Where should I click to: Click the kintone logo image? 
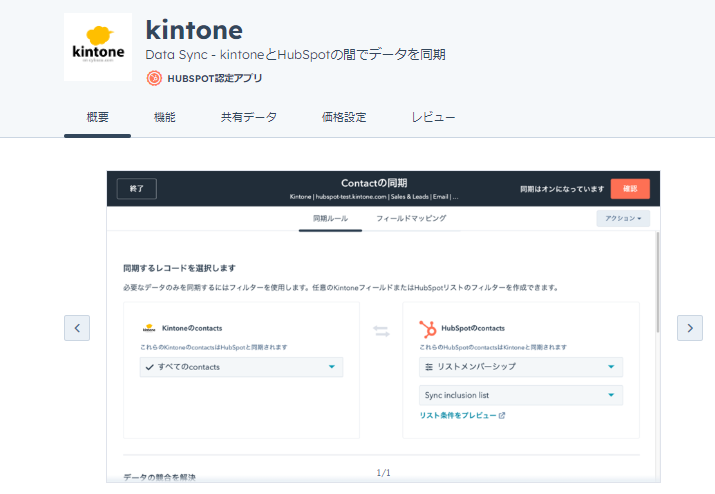pos(98,47)
